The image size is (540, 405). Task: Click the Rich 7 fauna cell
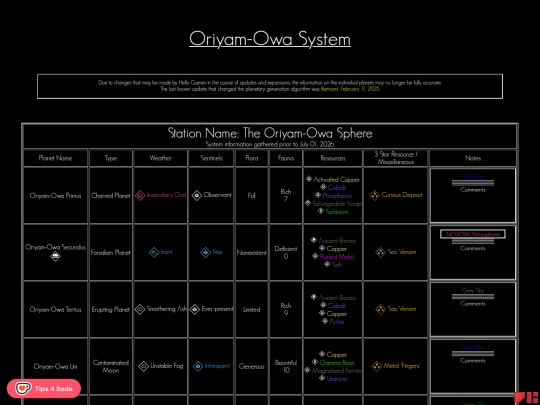pyautogui.click(x=286, y=195)
